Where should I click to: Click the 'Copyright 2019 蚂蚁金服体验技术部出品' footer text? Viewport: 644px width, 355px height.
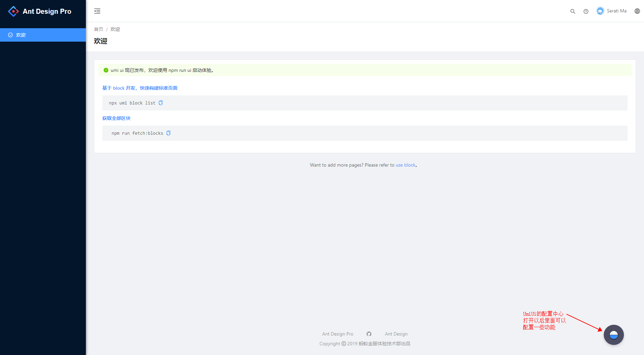(365, 344)
